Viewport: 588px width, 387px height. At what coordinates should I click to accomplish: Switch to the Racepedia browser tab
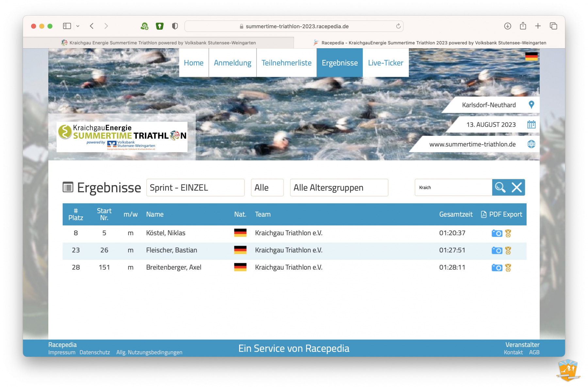click(x=430, y=43)
